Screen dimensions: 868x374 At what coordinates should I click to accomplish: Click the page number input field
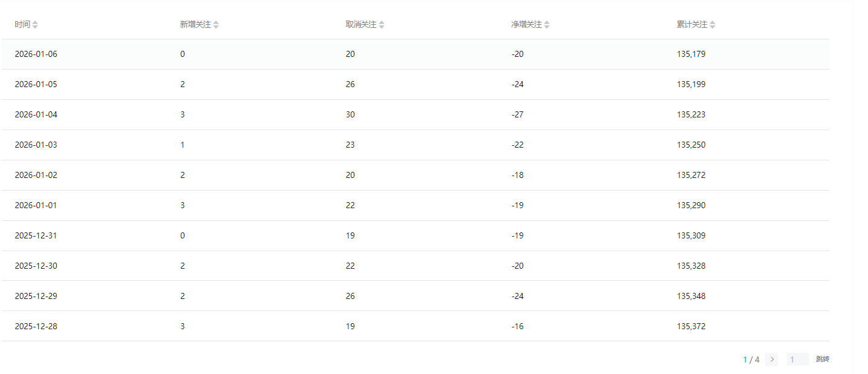point(797,359)
